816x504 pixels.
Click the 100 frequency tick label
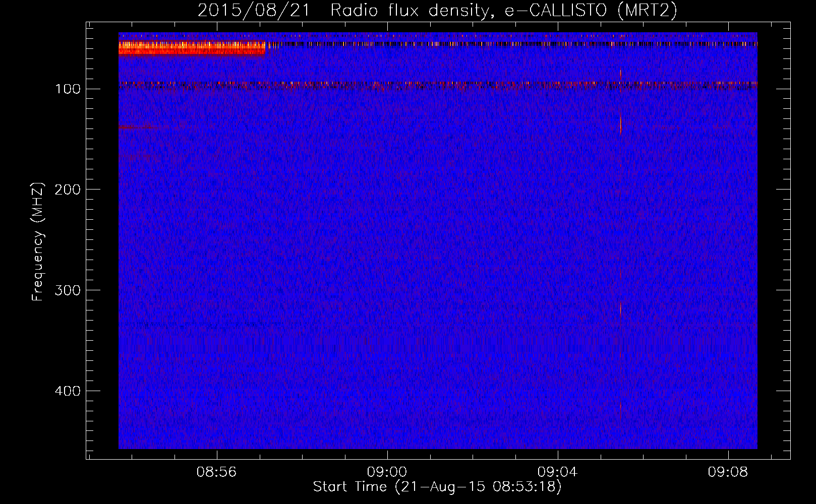click(x=68, y=89)
